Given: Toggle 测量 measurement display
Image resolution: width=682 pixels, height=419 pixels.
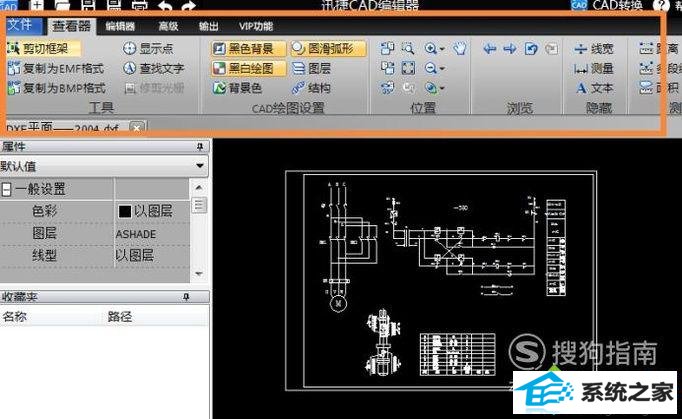Looking at the screenshot, I should [594, 68].
